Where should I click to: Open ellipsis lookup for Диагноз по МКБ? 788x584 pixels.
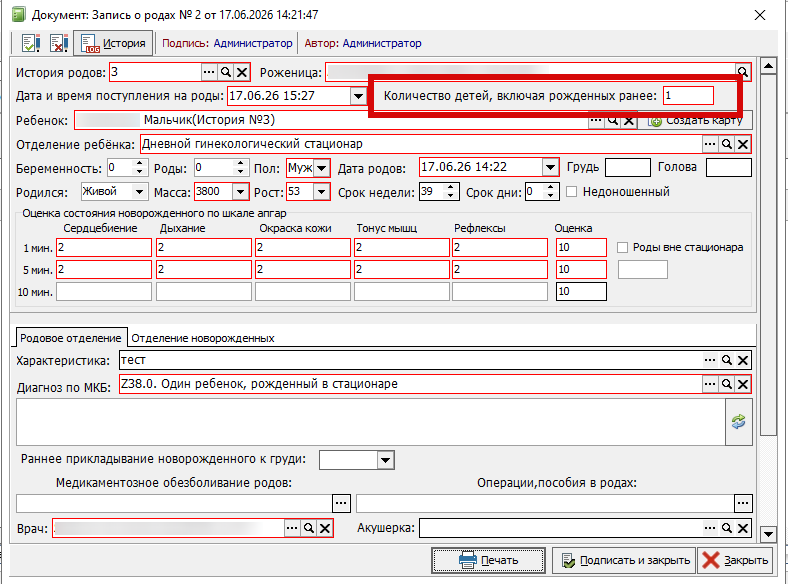point(710,384)
